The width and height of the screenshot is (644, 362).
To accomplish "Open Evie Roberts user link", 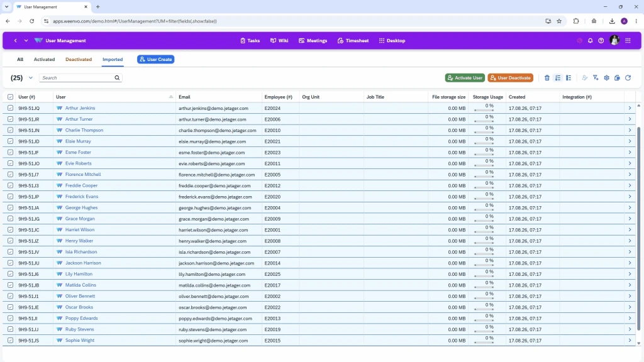I will (x=78, y=163).
